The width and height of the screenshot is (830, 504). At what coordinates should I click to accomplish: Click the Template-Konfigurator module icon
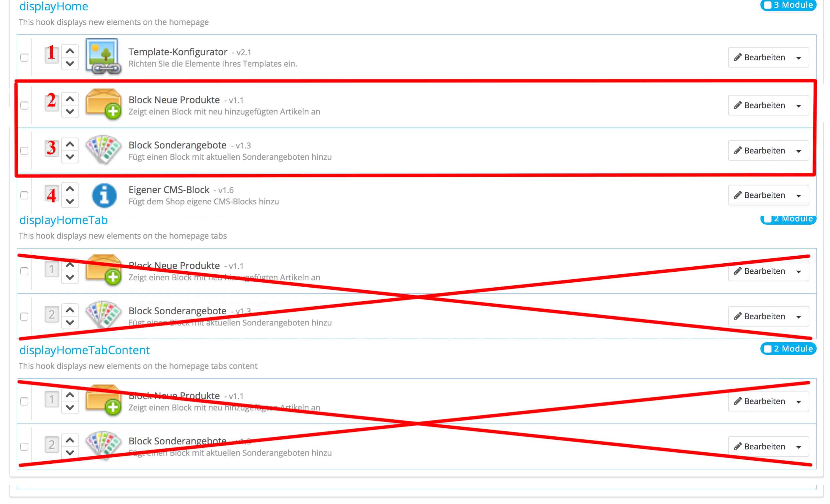[x=103, y=57]
